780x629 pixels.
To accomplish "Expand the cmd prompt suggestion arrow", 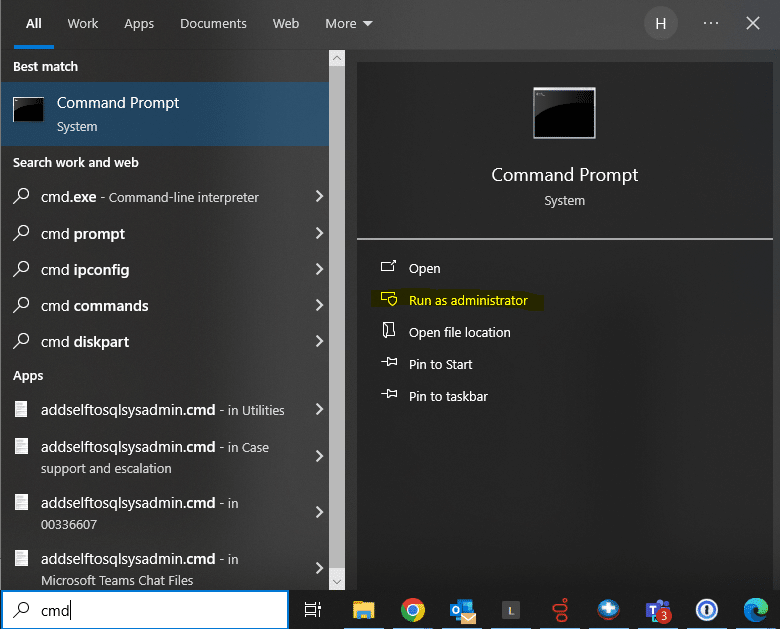I will (x=319, y=233).
